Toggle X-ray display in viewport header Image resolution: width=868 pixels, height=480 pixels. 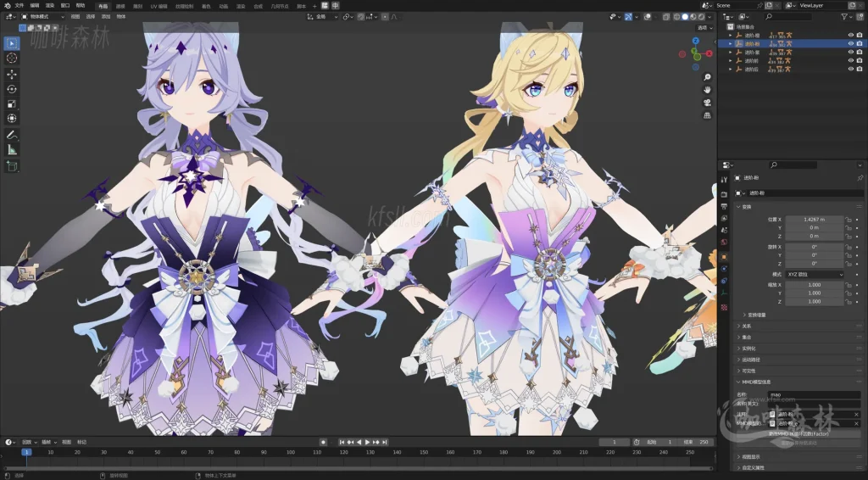coord(666,17)
